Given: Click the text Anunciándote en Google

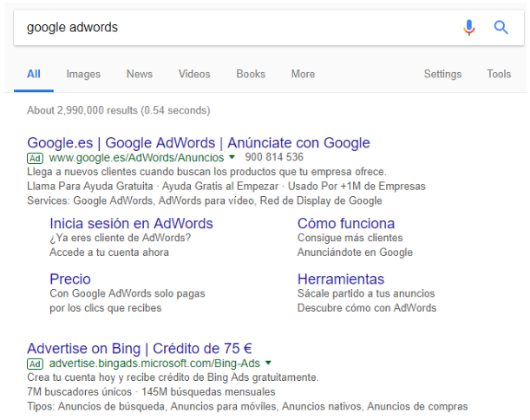Looking at the screenshot, I should [x=355, y=253].
